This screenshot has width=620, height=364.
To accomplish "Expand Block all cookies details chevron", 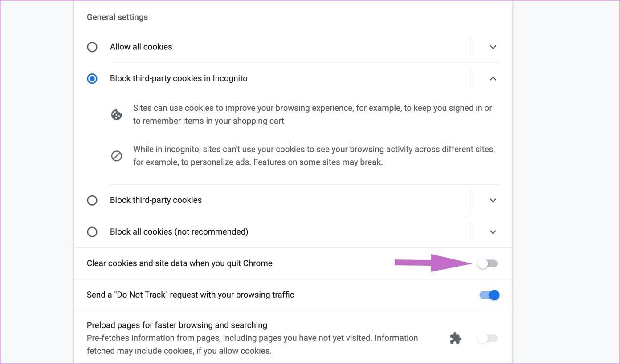I will (493, 232).
